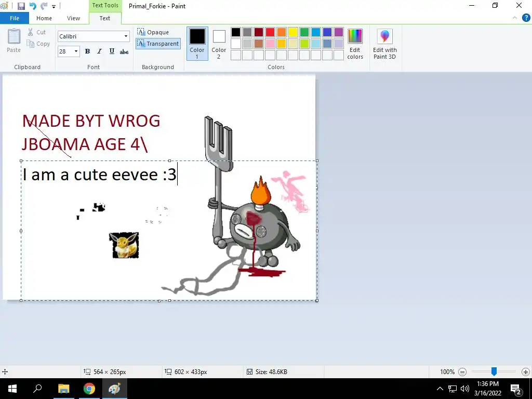Toggle Underline formatting
532x399 pixels.
tap(112, 51)
